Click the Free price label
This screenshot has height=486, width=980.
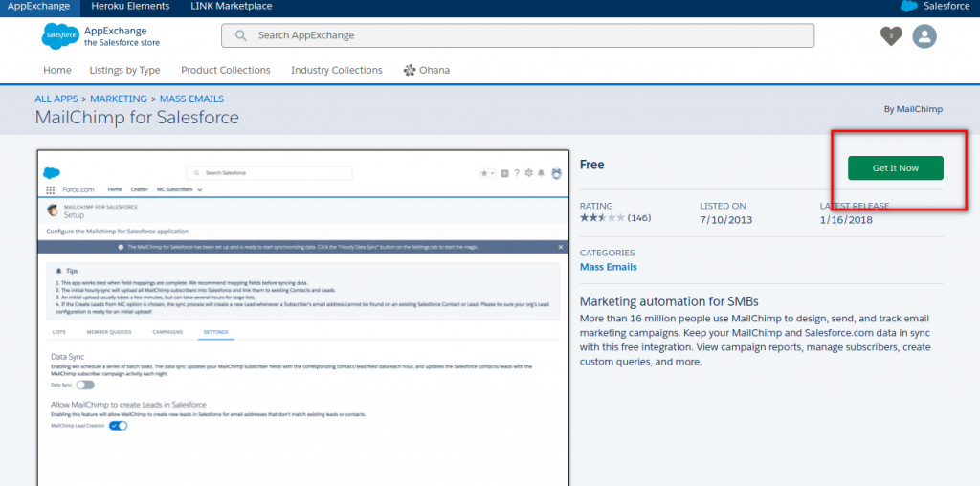591,165
